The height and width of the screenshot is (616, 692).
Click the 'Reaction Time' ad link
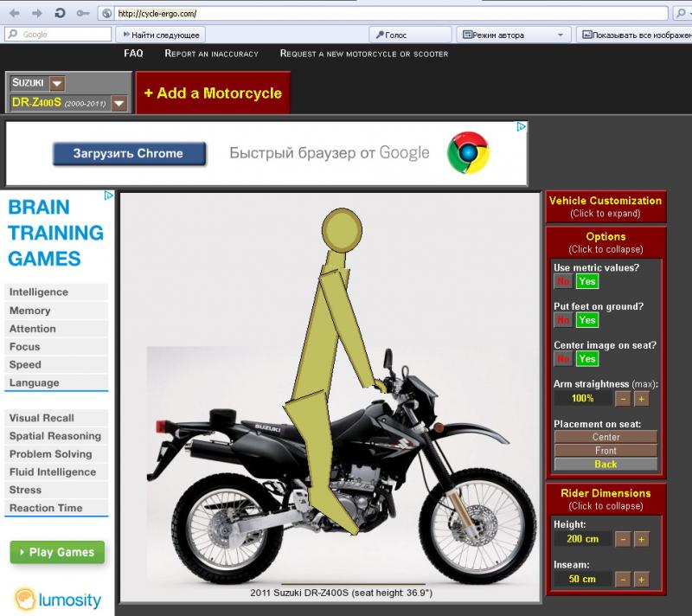(x=56, y=508)
